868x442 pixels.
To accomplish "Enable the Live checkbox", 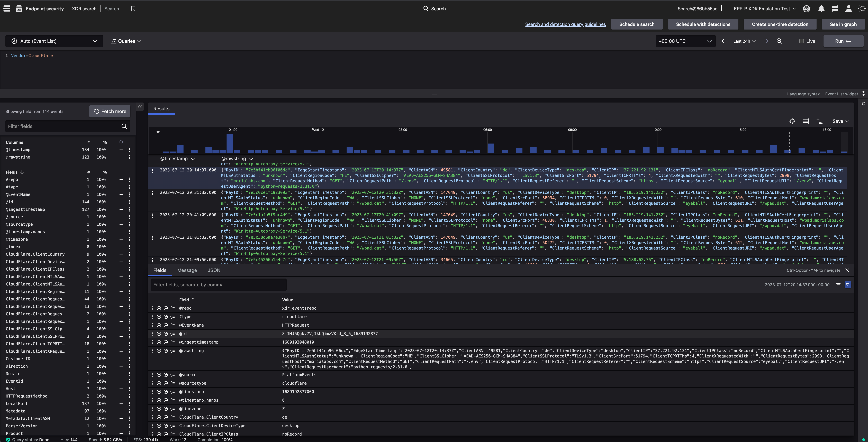I will coord(802,41).
